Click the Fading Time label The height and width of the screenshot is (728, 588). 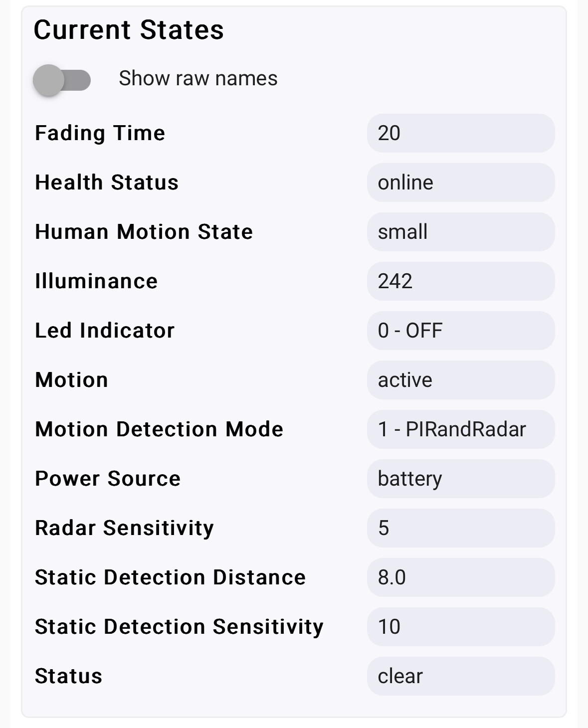click(x=100, y=133)
